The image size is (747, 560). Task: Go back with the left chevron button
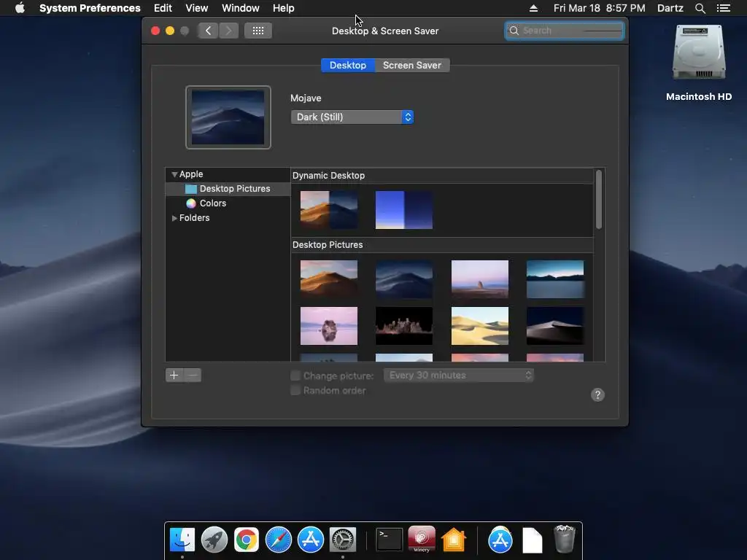pyautogui.click(x=208, y=31)
